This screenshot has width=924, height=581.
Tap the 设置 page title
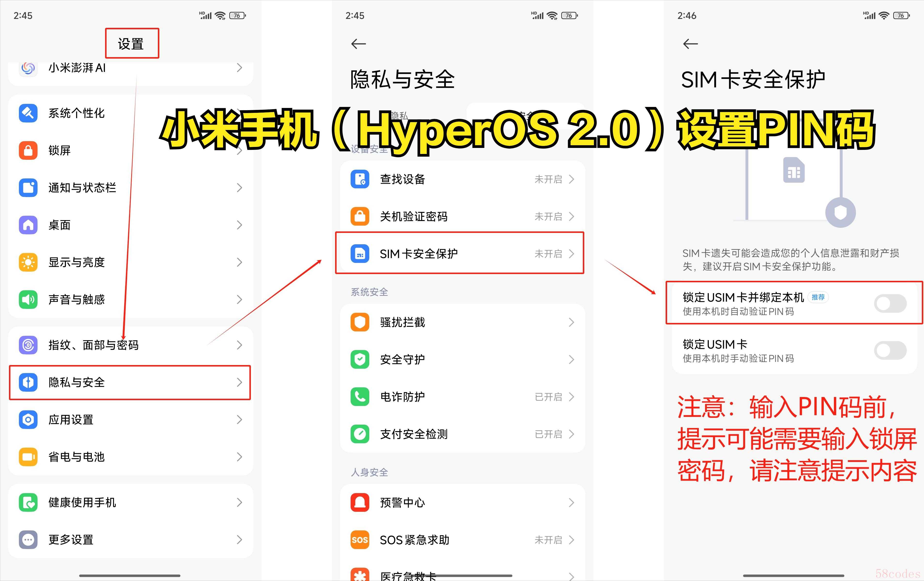coord(131,44)
